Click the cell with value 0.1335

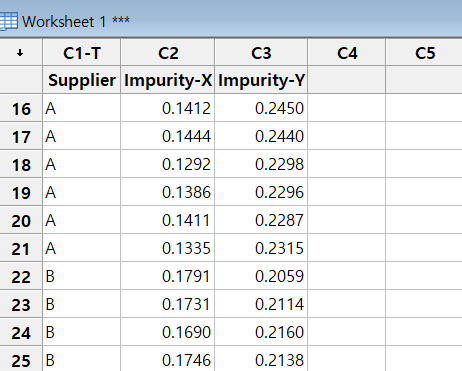pos(168,248)
